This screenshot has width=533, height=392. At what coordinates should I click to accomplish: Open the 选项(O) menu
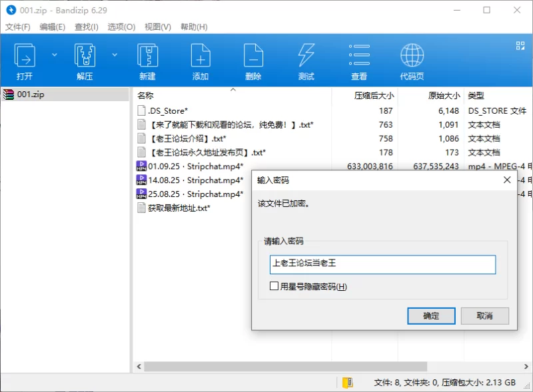121,27
